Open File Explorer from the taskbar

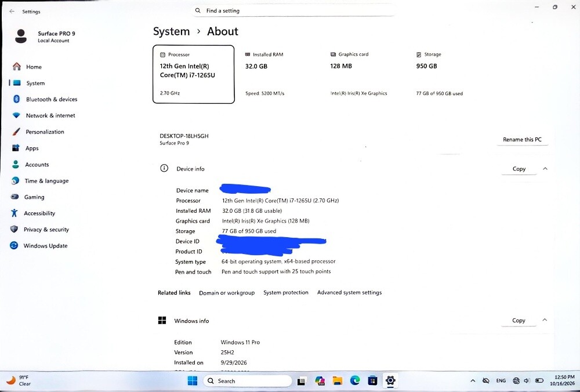[338, 381]
